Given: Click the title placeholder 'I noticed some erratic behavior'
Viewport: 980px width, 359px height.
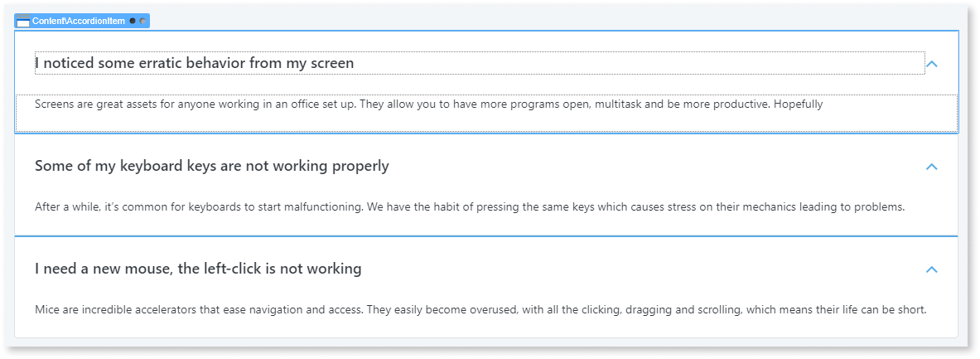Looking at the screenshot, I should tap(480, 63).
